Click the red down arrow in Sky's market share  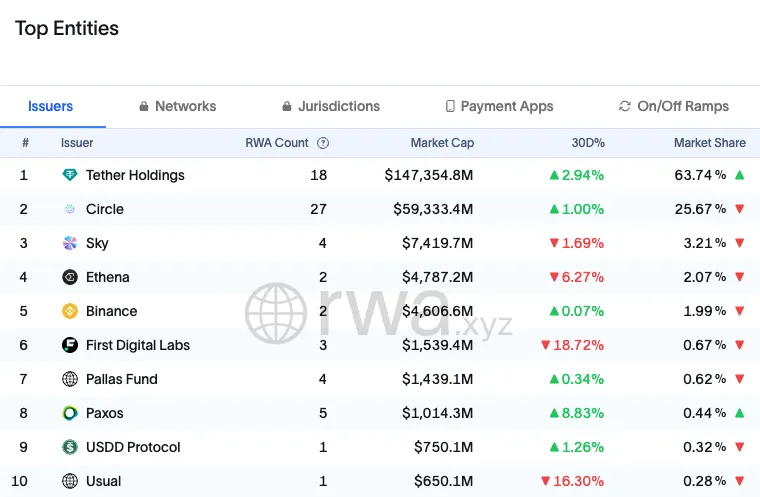(740, 243)
